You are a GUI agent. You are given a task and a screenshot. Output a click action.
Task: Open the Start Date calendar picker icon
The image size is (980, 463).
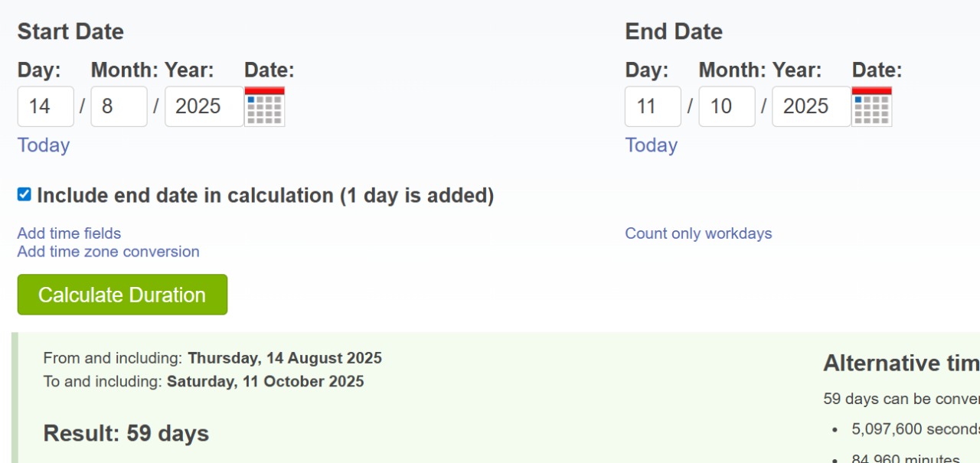[x=264, y=106]
